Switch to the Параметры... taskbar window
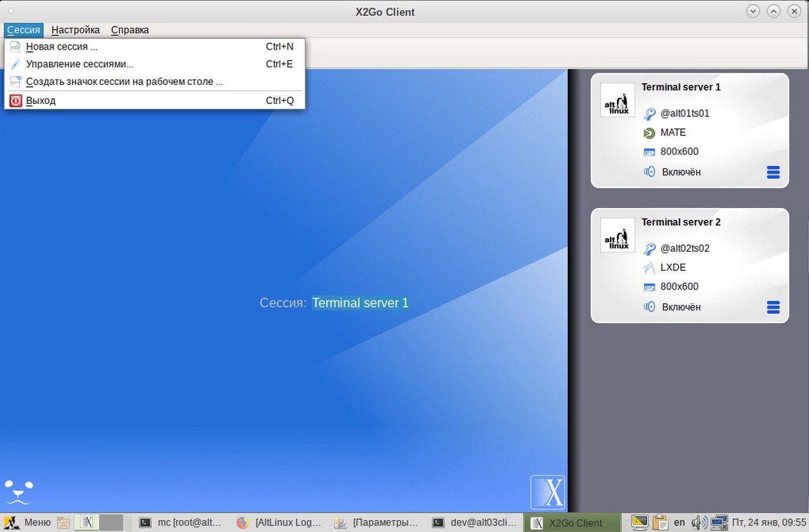This screenshot has width=809, height=532. click(376, 523)
